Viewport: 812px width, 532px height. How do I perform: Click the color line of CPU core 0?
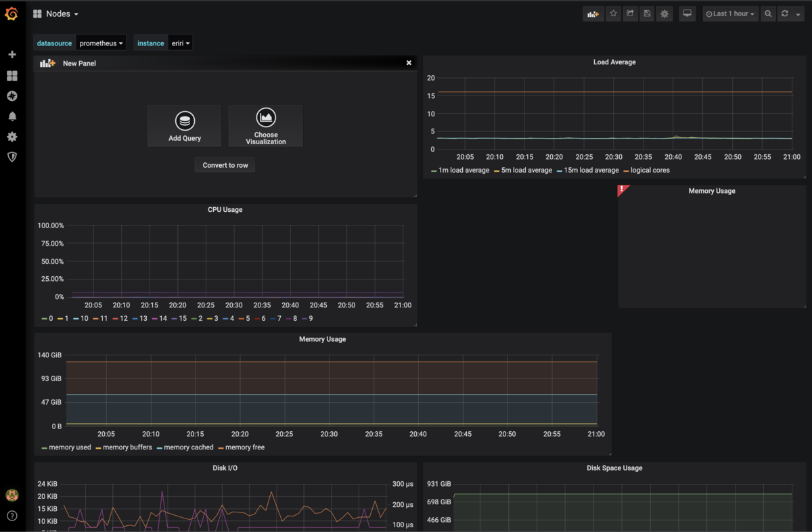(44, 319)
